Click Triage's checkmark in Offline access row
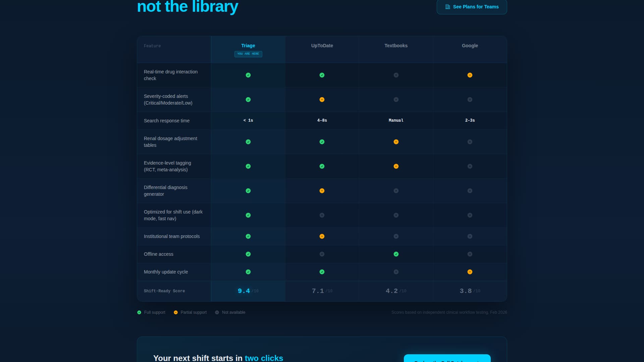This screenshot has height=362, width=644. (248, 254)
